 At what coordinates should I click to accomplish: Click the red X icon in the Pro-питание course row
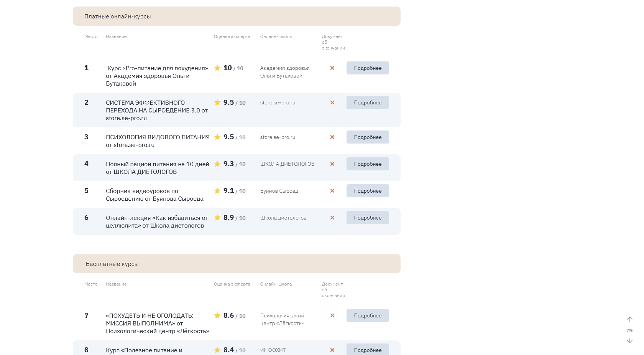tap(332, 68)
